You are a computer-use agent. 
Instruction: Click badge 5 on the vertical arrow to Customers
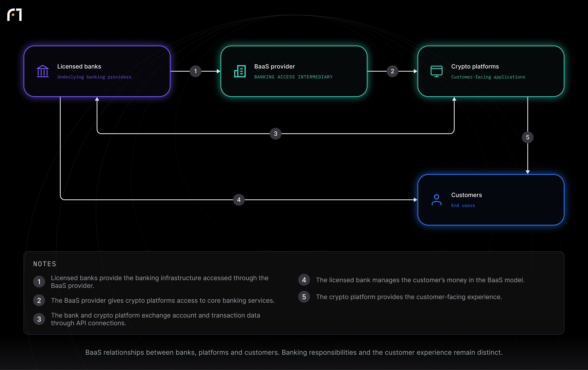tap(528, 137)
